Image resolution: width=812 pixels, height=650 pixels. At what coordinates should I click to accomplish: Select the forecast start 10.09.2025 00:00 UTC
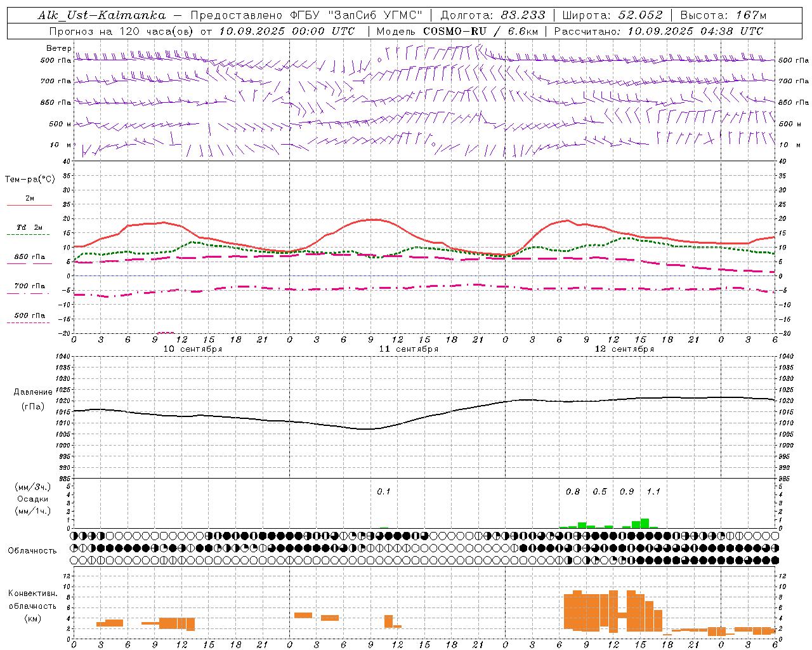click(x=287, y=31)
